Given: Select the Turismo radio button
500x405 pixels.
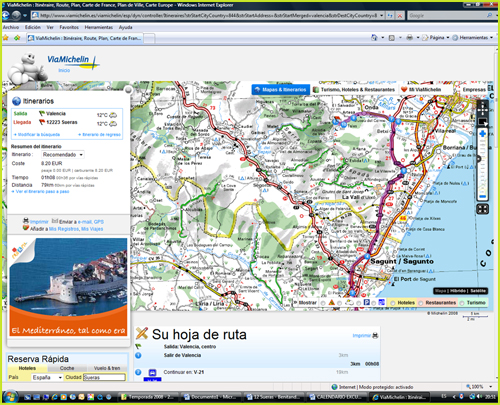Looking at the screenshot, I should (x=462, y=303).
